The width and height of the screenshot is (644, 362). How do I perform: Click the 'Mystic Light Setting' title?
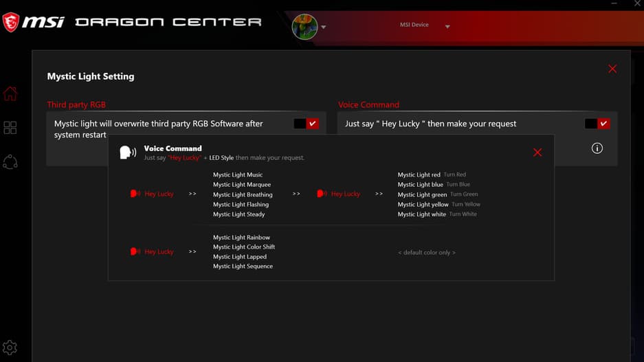click(x=91, y=76)
